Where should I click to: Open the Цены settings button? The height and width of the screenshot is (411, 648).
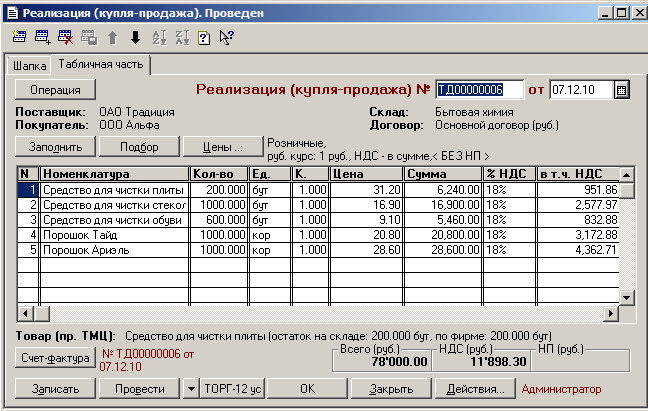click(224, 146)
